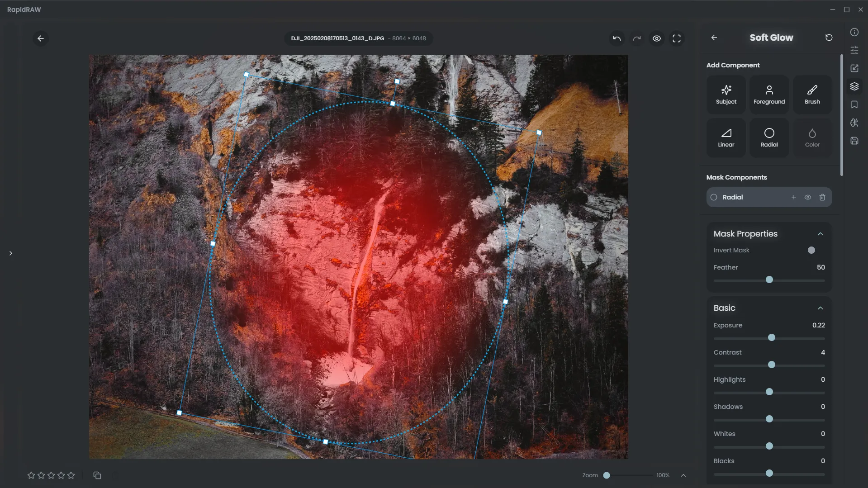Screen dimensions: 868x488
Task: Click the Feather slider handle
Action: tap(769, 280)
